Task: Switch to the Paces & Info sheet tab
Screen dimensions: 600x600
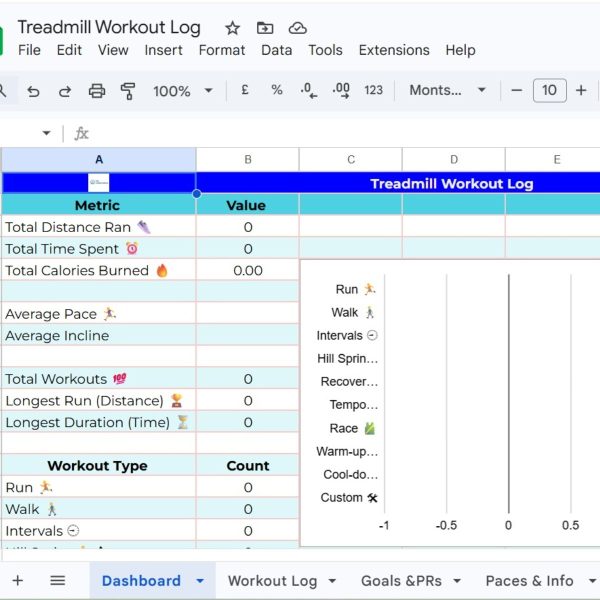Action: (x=529, y=581)
